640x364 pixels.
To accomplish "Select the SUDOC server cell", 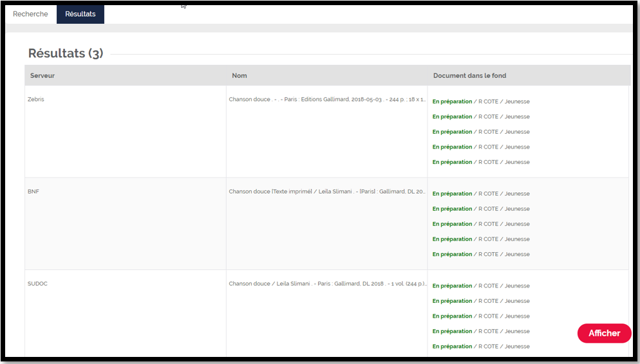I will pyautogui.click(x=37, y=284).
